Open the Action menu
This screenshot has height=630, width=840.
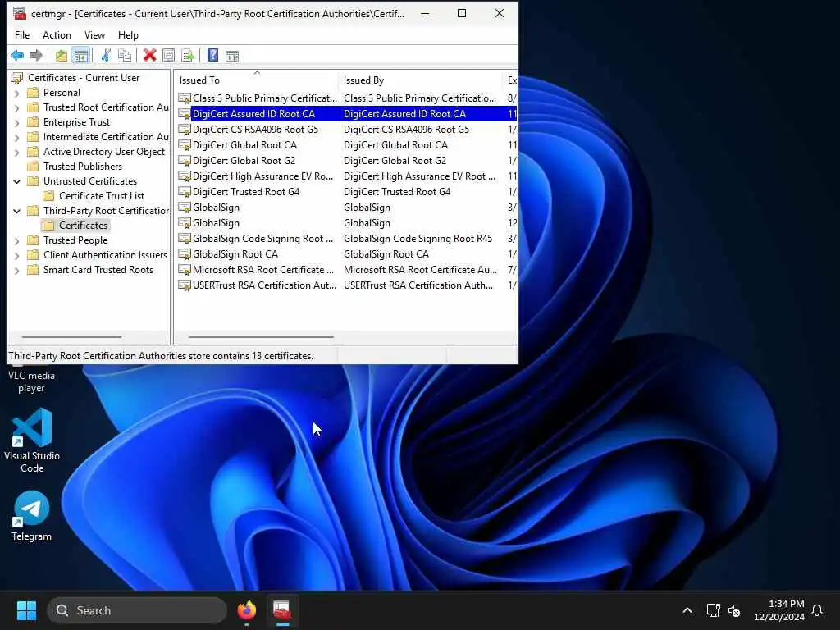coord(57,34)
